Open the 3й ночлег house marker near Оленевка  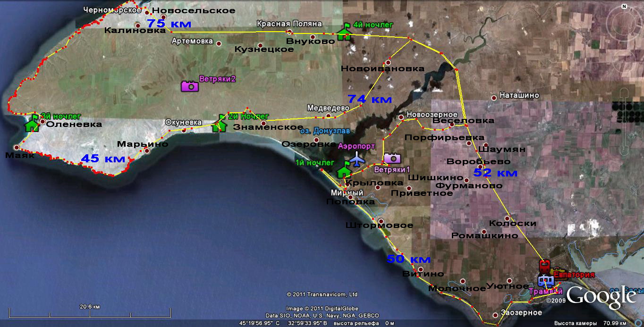(x=31, y=125)
